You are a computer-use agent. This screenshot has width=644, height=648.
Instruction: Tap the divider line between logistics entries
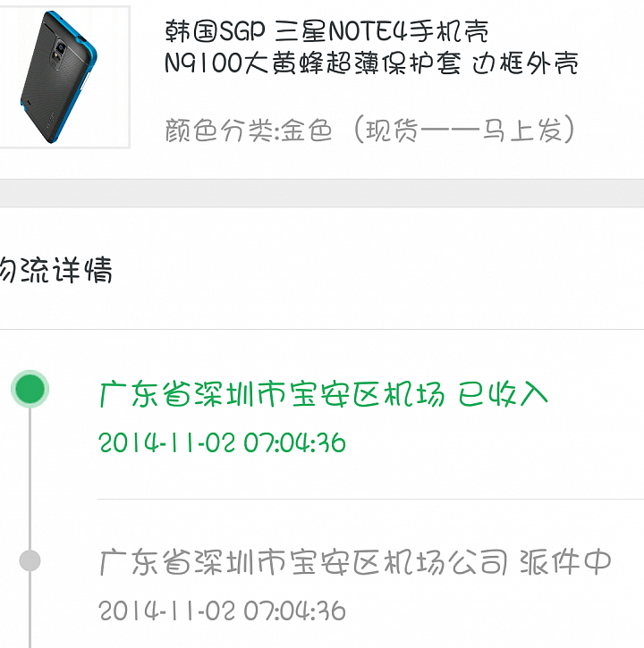coord(370,500)
